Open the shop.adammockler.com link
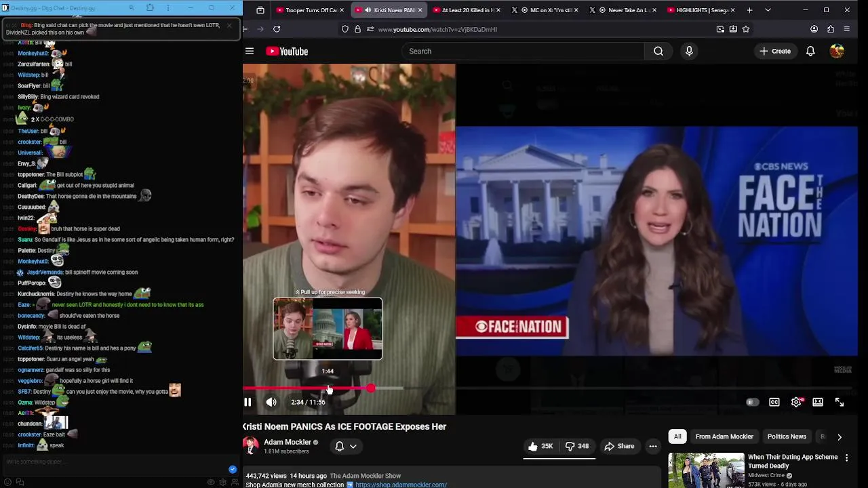Viewport: 868px width, 488px height. coord(401,485)
